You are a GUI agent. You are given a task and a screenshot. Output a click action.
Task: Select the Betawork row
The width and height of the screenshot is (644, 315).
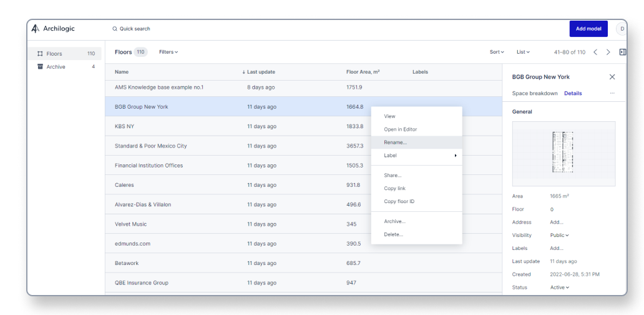tap(303, 263)
